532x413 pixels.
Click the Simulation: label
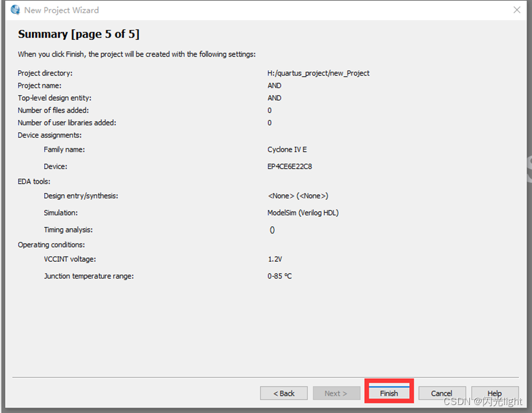tap(61, 213)
